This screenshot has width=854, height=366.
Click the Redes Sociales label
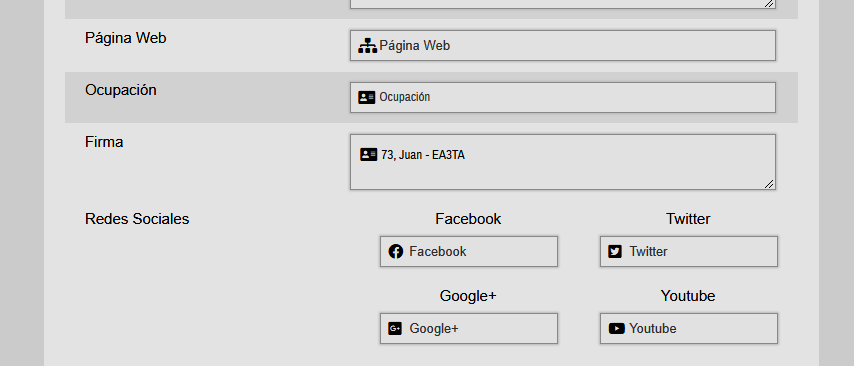point(137,219)
